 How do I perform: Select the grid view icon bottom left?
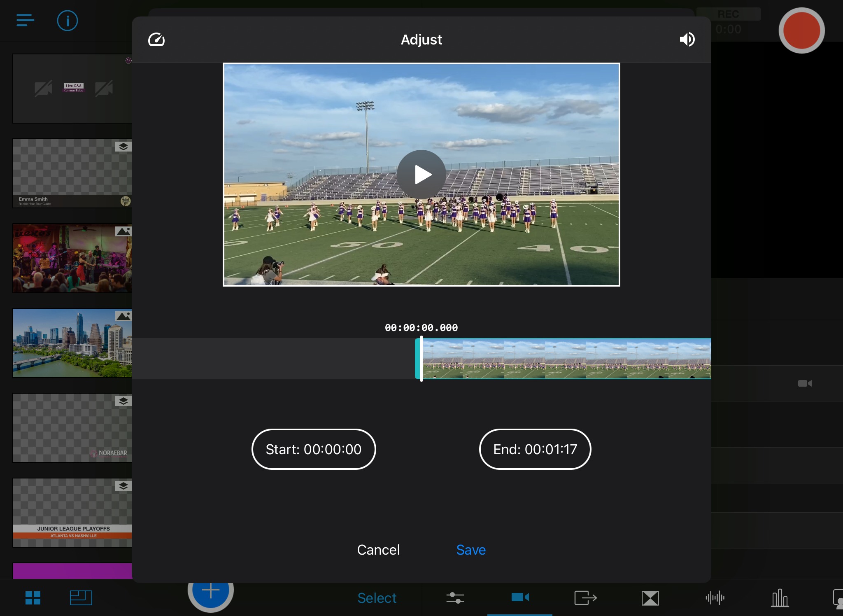coord(33,597)
